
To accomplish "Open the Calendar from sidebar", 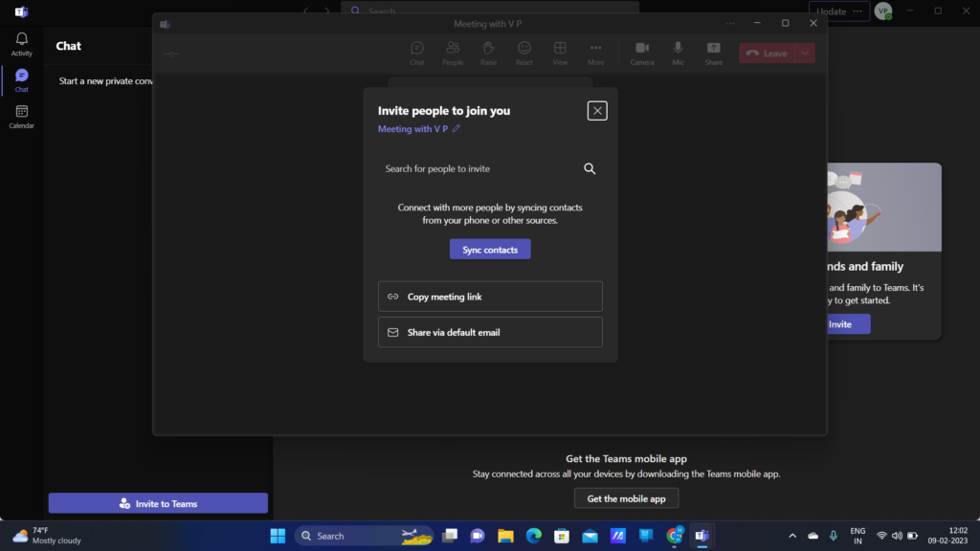I will [21, 117].
